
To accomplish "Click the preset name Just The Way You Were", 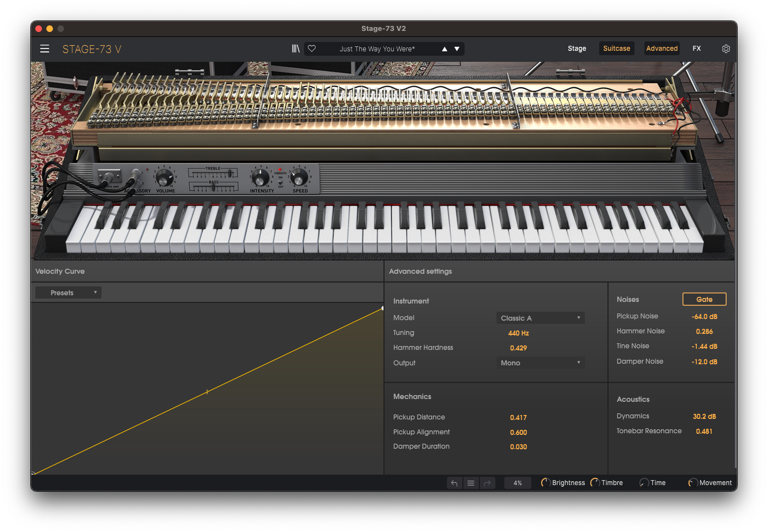I will [377, 49].
